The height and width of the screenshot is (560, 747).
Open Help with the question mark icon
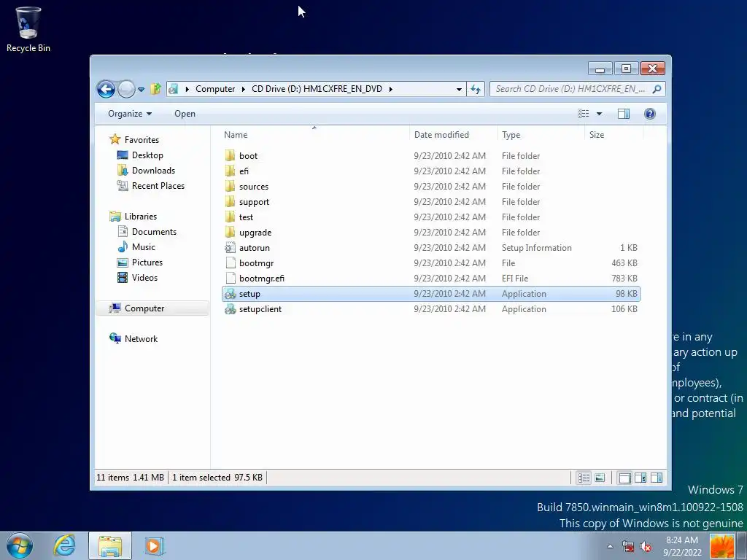click(x=650, y=113)
